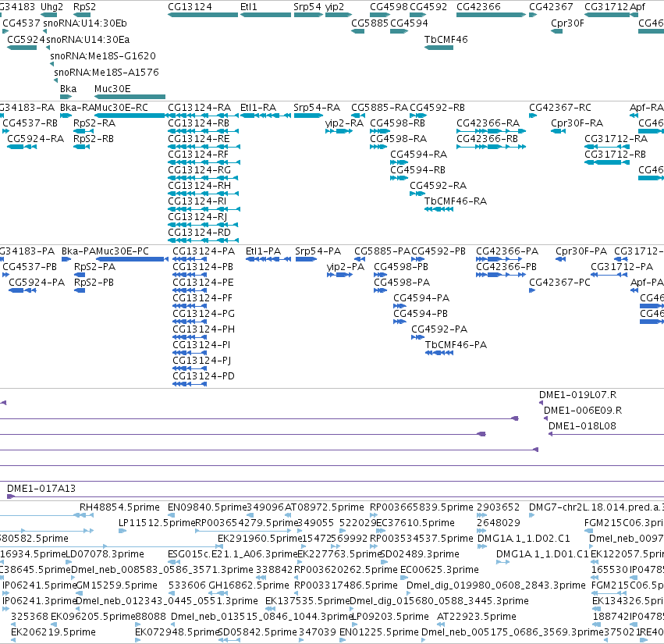
Task: Click the CG5885 gene label
Action: tap(369, 23)
